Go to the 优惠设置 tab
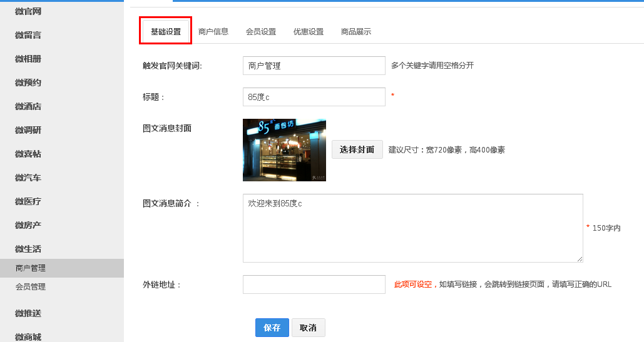The image size is (644, 342). 309,32
